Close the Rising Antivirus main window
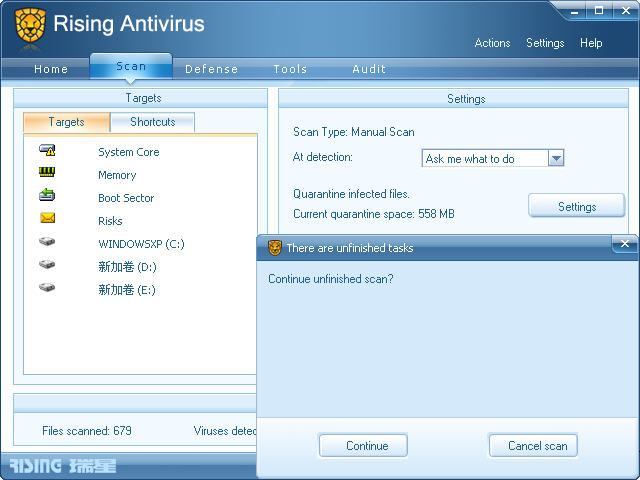 pos(626,11)
